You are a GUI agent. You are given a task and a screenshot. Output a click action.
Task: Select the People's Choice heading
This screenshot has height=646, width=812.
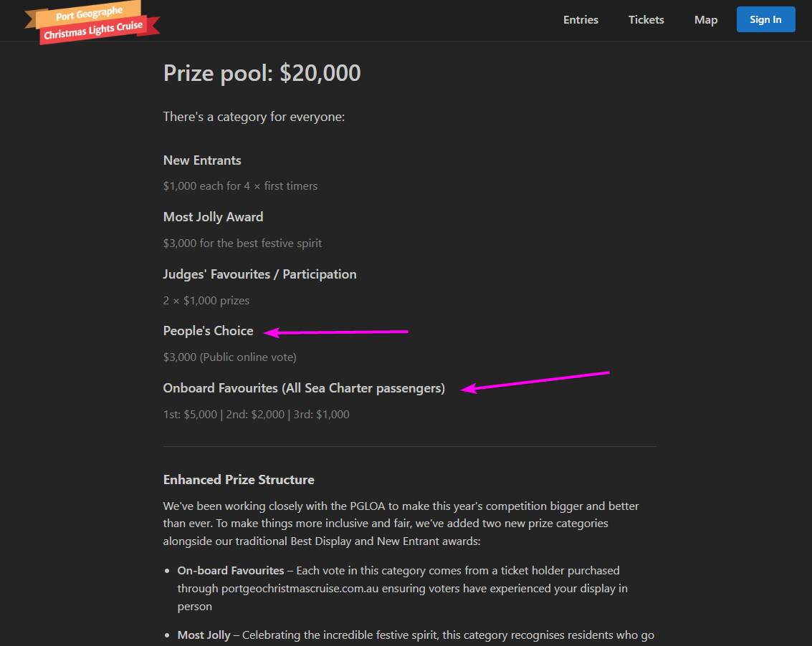click(208, 331)
